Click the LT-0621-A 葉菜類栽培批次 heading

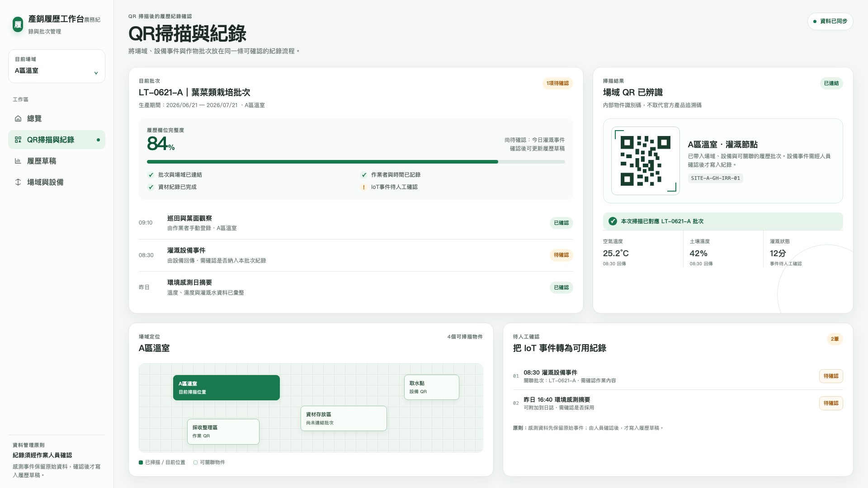[x=194, y=93]
